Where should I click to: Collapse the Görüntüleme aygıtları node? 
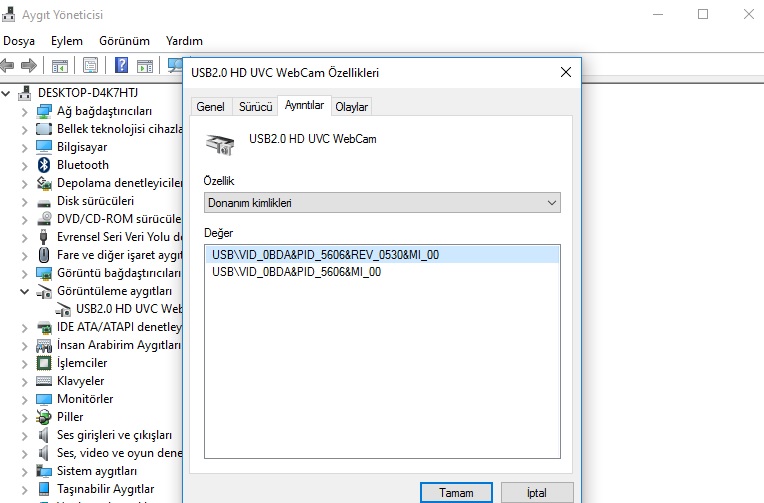24,291
